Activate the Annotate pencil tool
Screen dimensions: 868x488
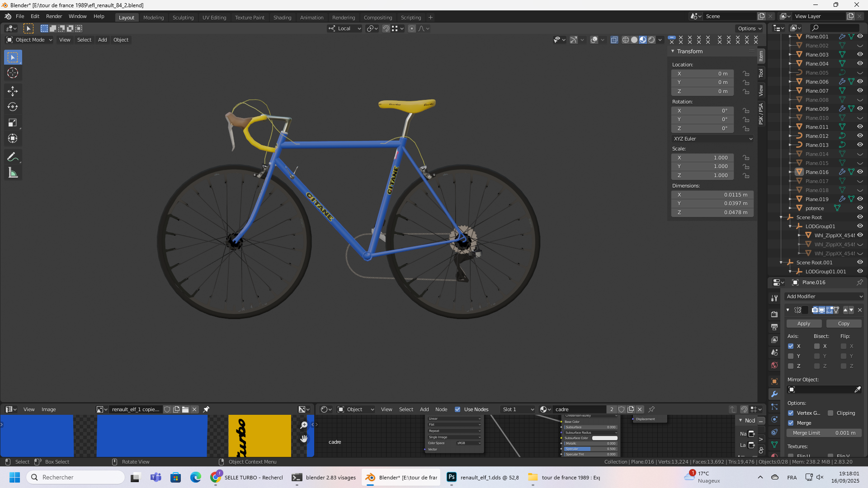tap(13, 157)
